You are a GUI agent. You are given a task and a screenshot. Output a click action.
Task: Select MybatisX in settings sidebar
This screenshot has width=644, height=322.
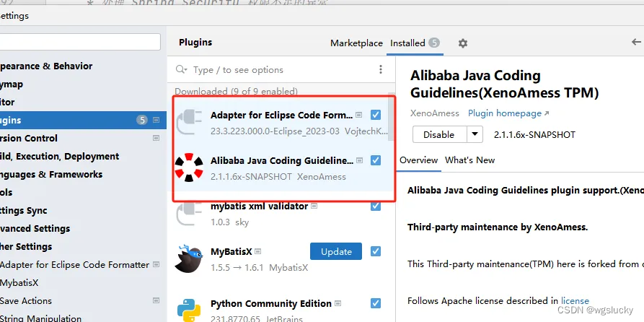click(x=19, y=283)
